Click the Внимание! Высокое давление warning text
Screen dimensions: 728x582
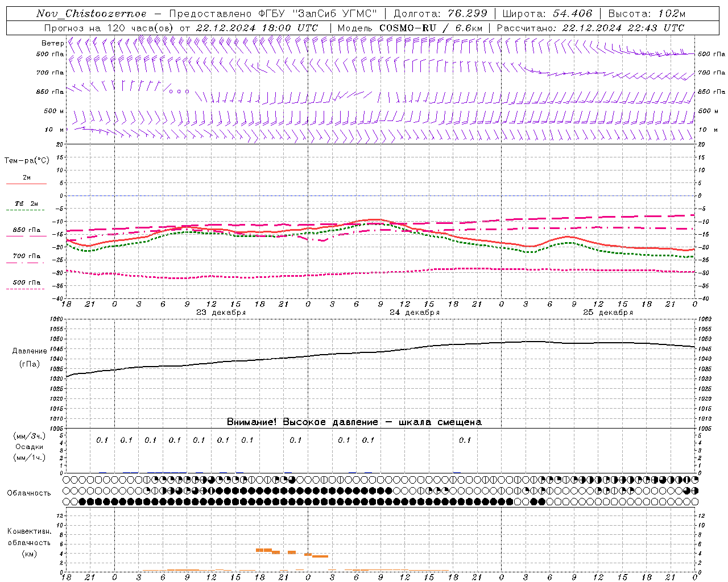(354, 422)
